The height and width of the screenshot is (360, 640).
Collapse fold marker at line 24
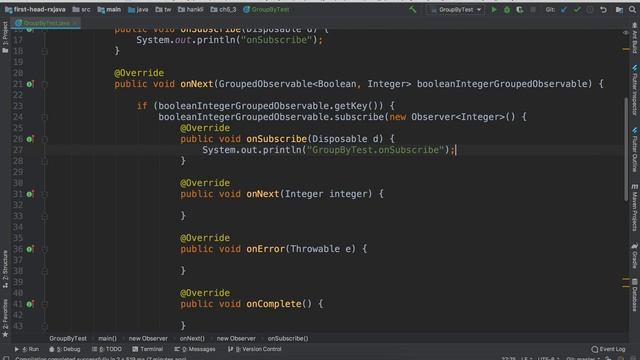tap(44, 117)
